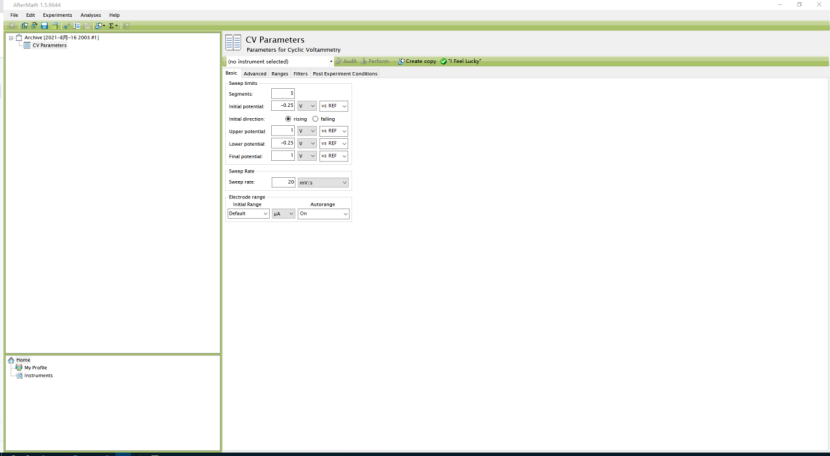830x456 pixels.
Task: Click the greyed paste toolbar icon
Action: click(87, 25)
